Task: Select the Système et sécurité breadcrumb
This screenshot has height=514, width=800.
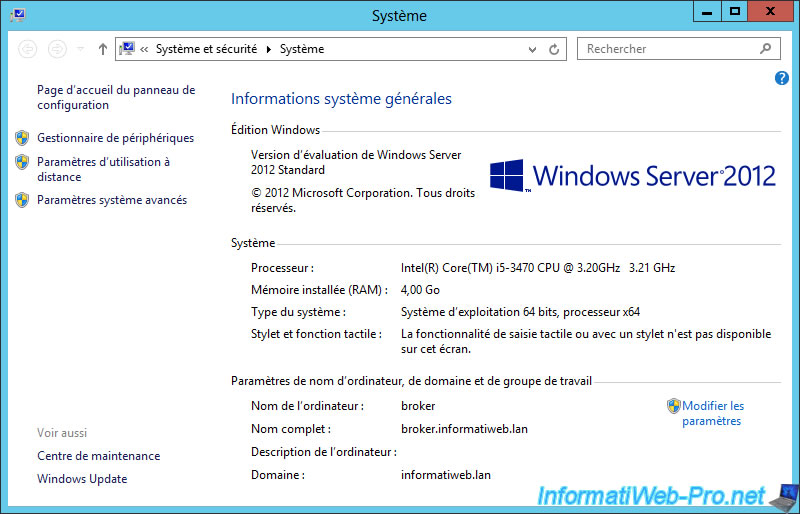Action: pos(206,49)
